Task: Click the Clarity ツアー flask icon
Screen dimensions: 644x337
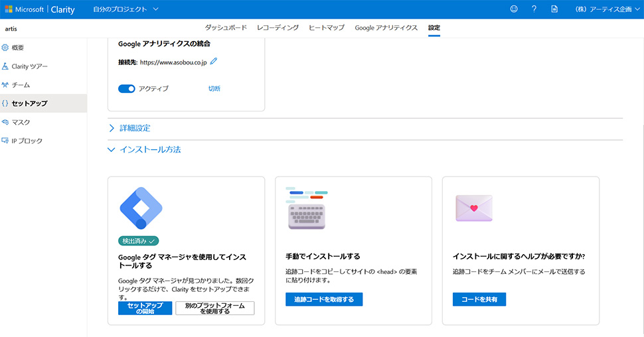Action: point(5,66)
